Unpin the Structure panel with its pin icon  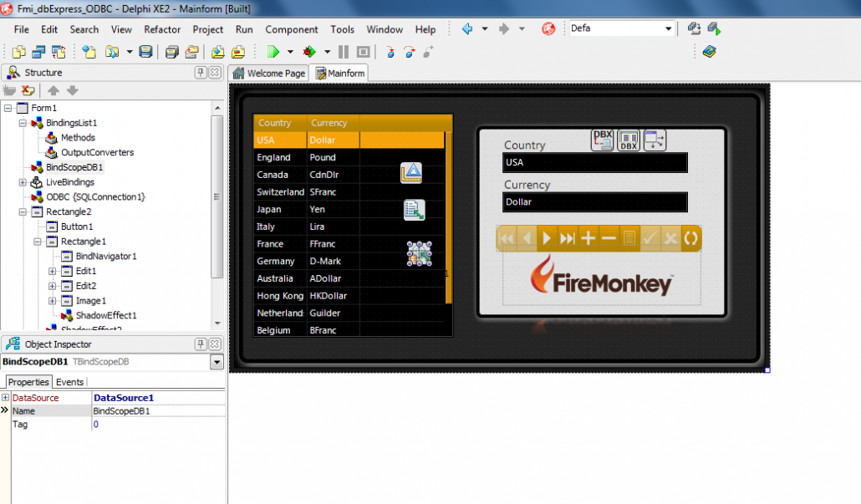[201, 72]
